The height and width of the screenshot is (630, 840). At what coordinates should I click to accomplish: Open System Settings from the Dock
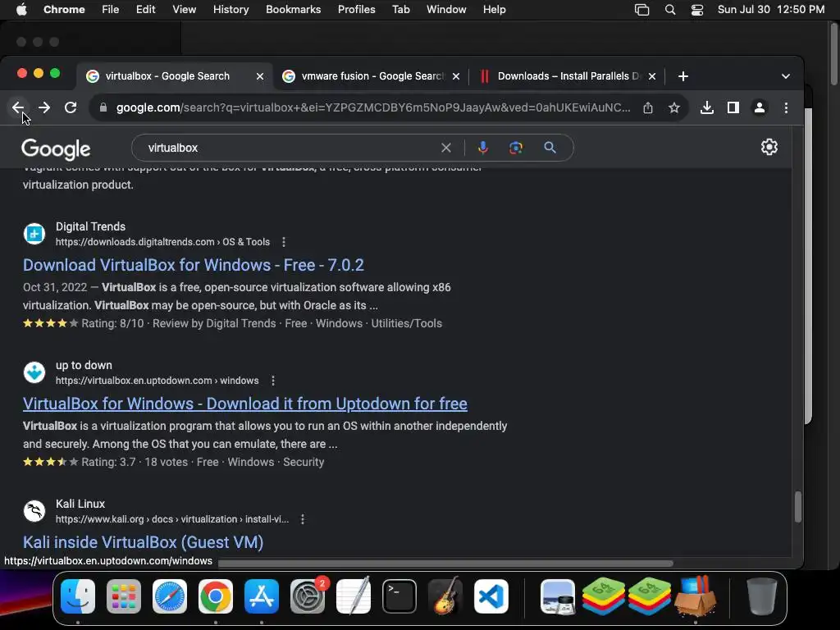(308, 596)
